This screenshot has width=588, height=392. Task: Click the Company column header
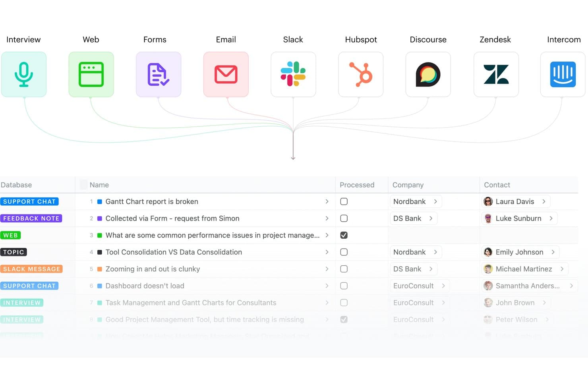point(408,185)
